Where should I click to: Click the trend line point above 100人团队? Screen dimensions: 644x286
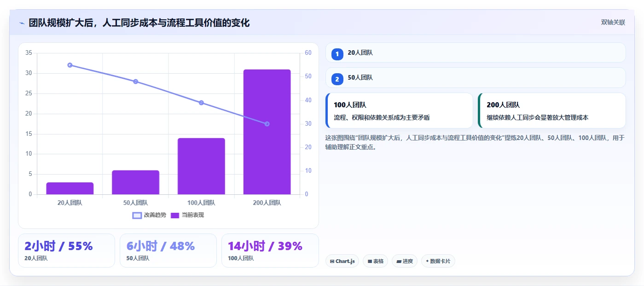[x=201, y=103]
